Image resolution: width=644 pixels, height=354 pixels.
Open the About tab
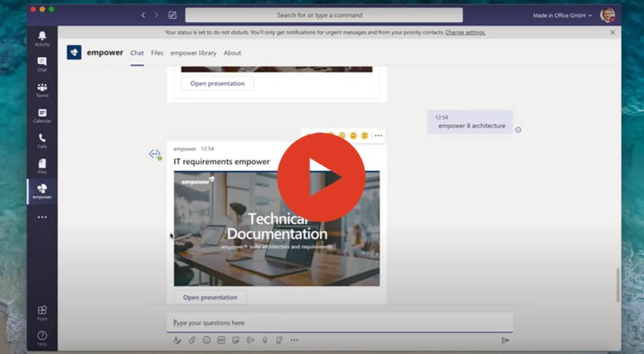[232, 53]
